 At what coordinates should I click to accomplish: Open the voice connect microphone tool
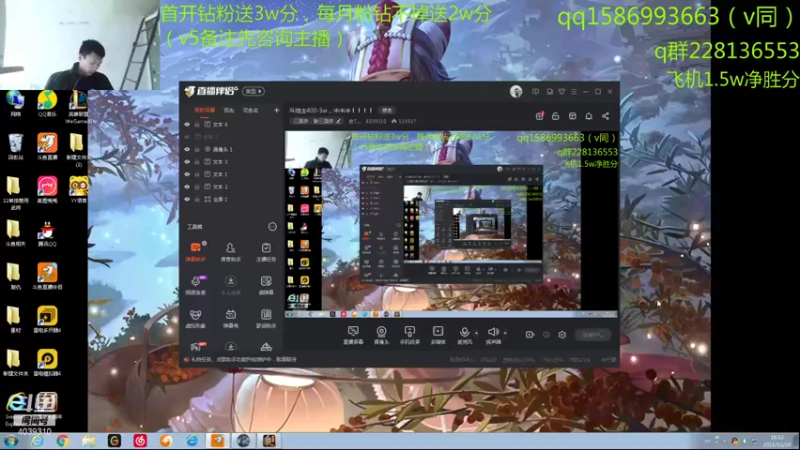click(x=195, y=285)
